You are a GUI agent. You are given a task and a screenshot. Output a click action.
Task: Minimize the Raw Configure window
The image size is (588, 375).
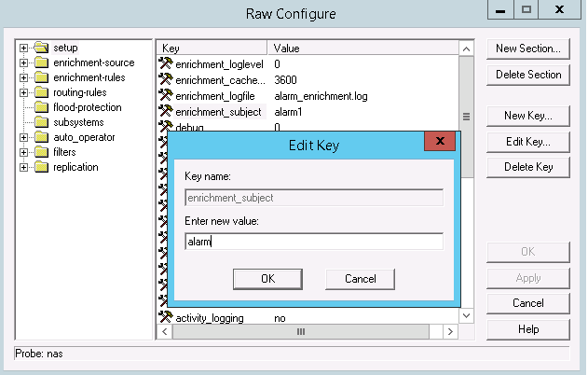pos(500,9)
